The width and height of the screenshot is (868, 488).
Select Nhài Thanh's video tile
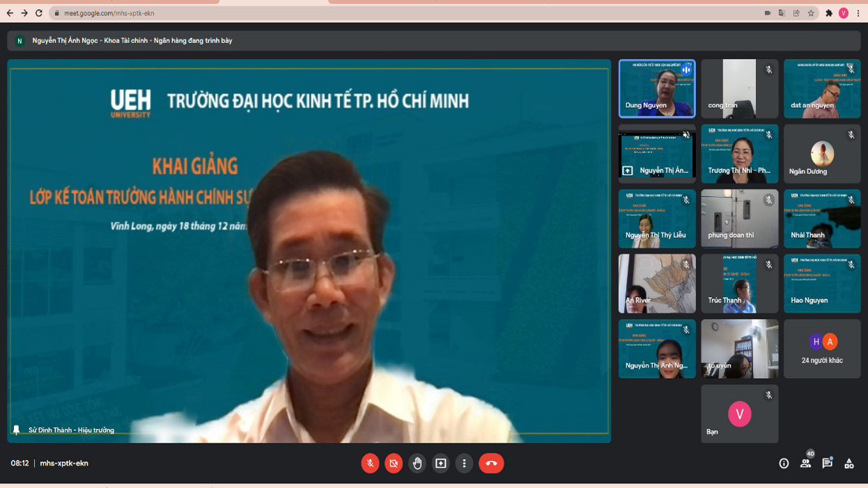[x=822, y=219]
